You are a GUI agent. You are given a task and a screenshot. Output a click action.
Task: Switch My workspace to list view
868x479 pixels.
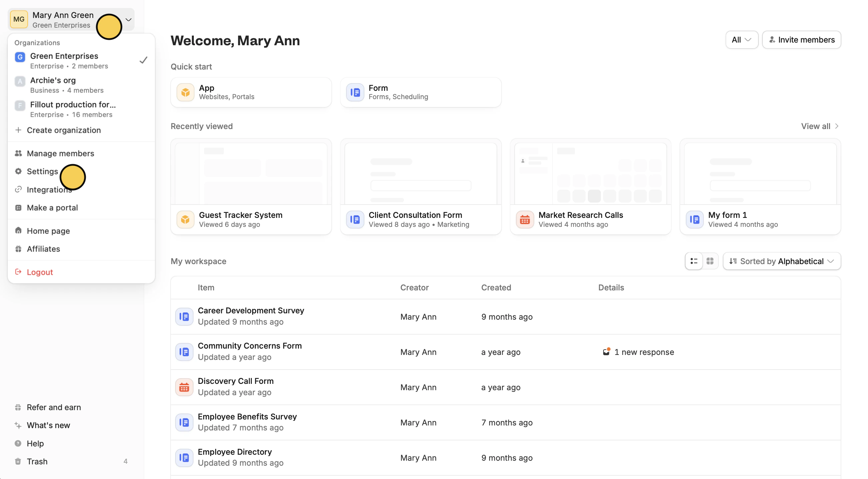694,261
